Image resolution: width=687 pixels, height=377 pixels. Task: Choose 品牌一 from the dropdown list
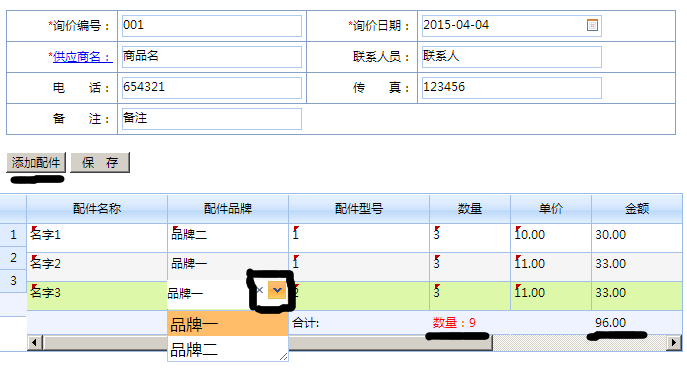(227, 324)
